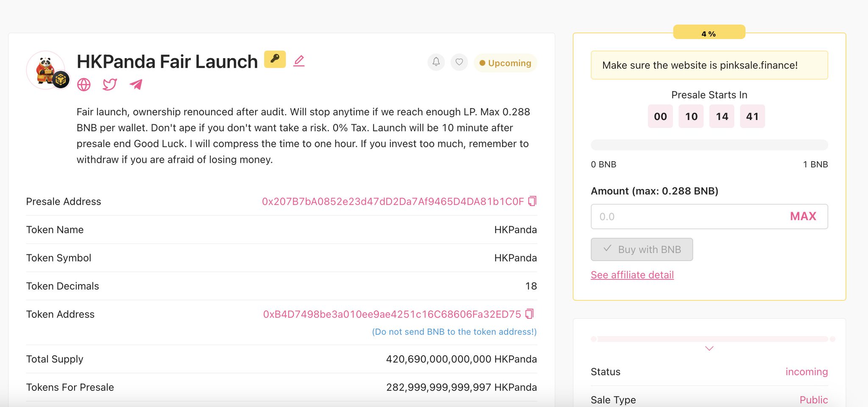Click the bell reminder icon
868x407 pixels.
(x=436, y=62)
